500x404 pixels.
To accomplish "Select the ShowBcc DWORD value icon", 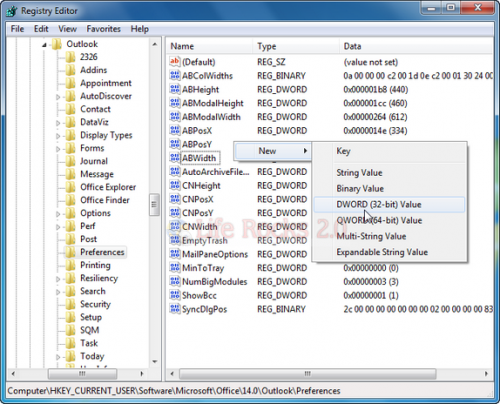I will tap(175, 295).
